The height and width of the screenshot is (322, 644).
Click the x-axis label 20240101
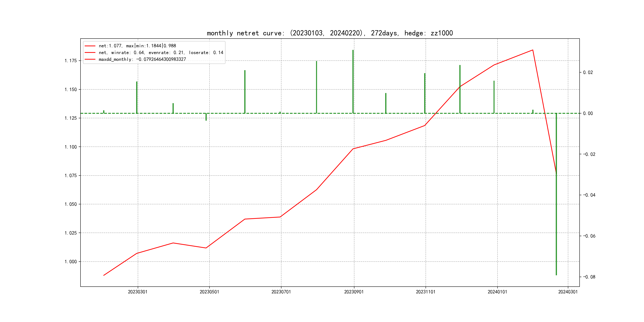pyautogui.click(x=497, y=292)
